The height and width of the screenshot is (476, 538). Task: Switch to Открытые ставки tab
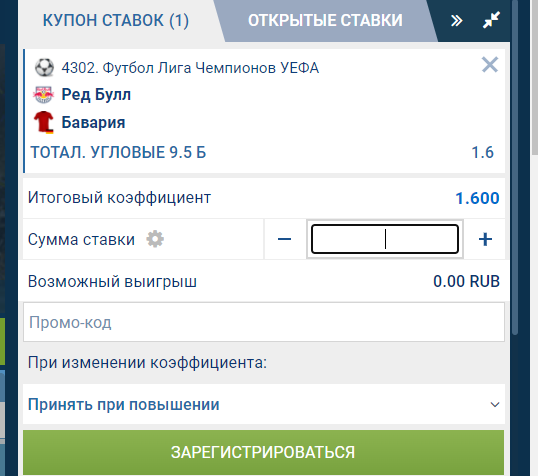pyautogui.click(x=325, y=21)
